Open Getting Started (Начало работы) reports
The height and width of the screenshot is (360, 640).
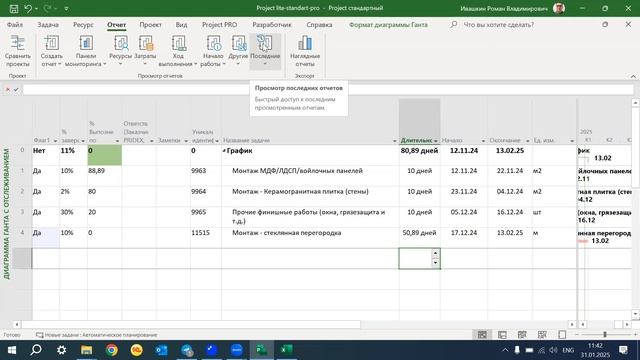(x=213, y=51)
